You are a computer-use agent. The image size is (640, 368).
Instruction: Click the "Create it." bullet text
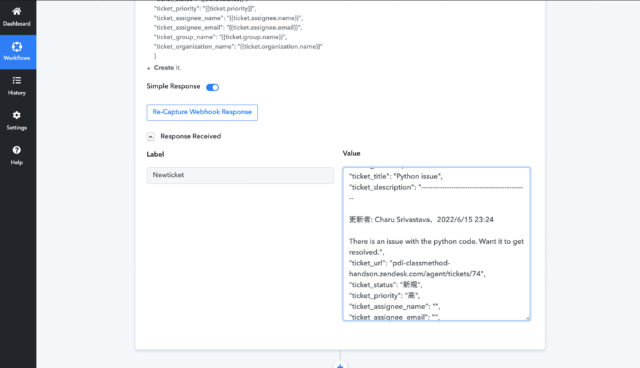[x=167, y=68]
